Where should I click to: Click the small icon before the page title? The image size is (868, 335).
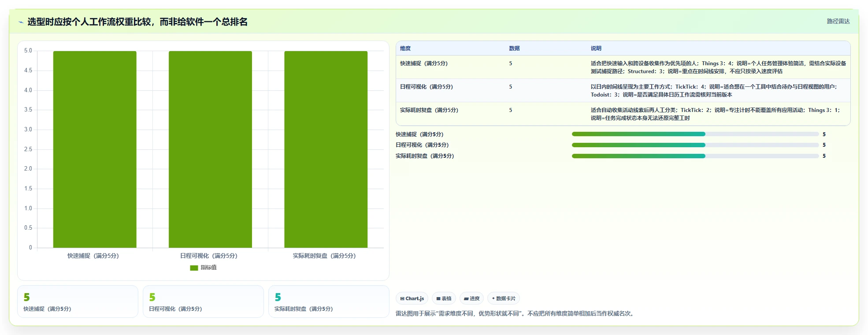pyautogui.click(x=21, y=22)
